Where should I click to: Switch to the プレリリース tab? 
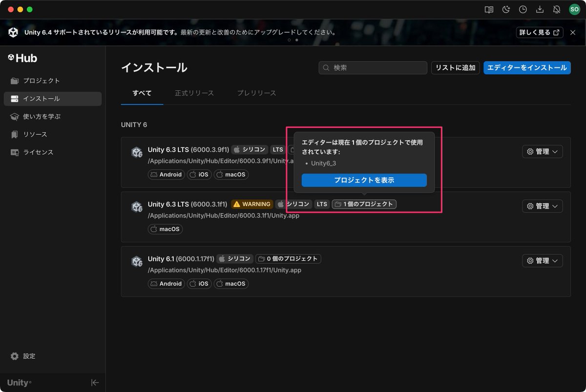[x=257, y=93]
